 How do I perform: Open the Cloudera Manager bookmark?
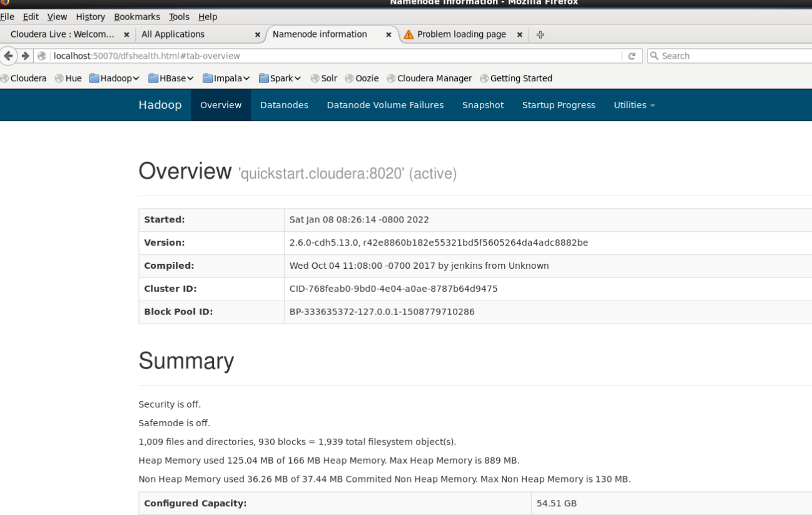click(429, 78)
